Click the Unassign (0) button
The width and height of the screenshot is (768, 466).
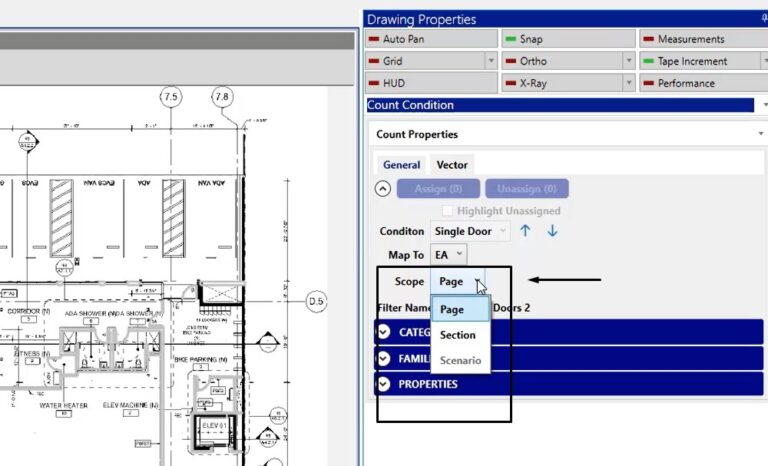[x=527, y=189]
